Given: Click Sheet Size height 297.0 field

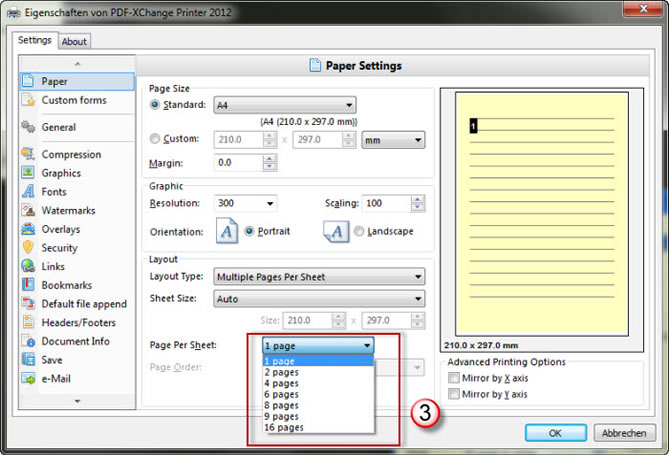Looking at the screenshot, I should coord(387,320).
